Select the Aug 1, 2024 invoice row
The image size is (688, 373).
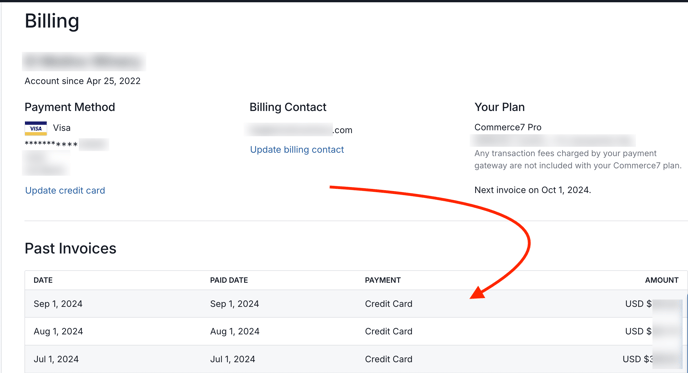tap(356, 331)
